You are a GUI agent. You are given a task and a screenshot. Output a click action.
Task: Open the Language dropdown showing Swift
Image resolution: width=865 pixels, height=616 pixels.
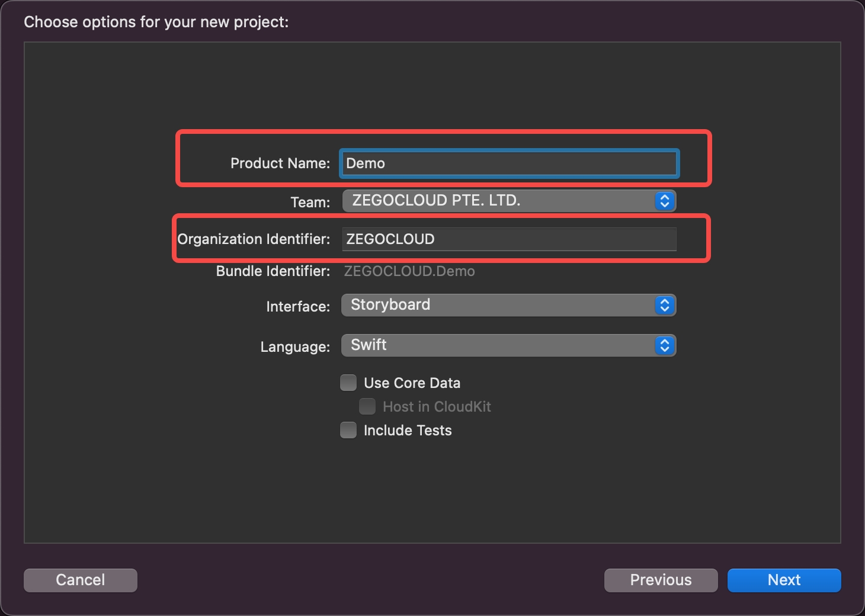pos(508,345)
